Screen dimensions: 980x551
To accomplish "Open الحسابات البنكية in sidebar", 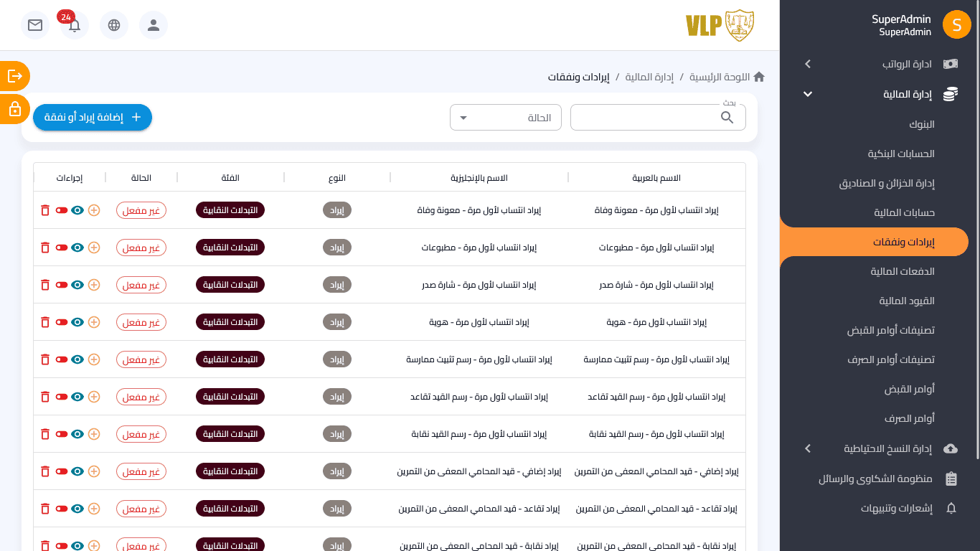I will (x=901, y=154).
